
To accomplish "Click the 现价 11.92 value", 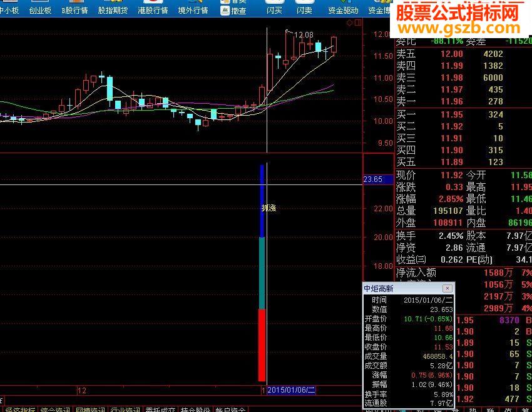I will click(452, 175).
